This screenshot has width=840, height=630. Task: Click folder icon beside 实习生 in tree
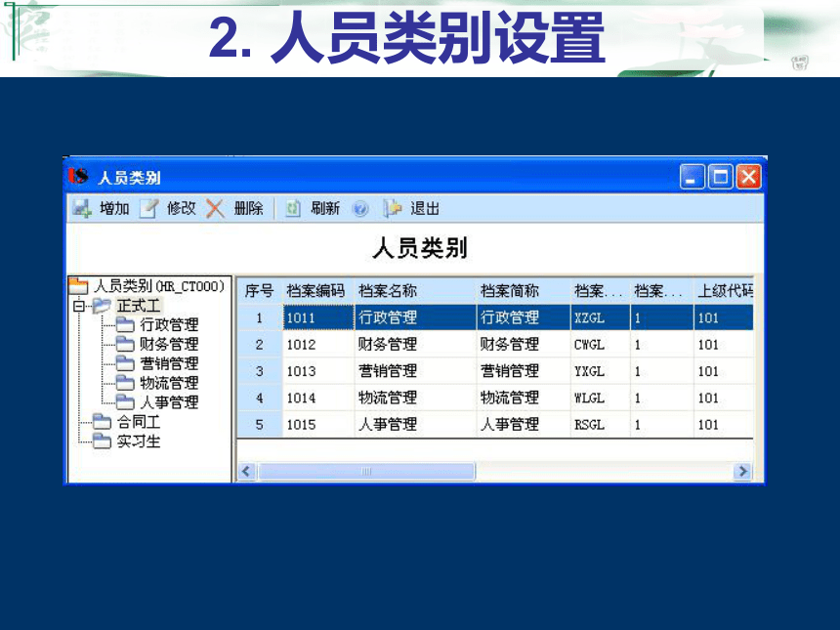(102, 441)
